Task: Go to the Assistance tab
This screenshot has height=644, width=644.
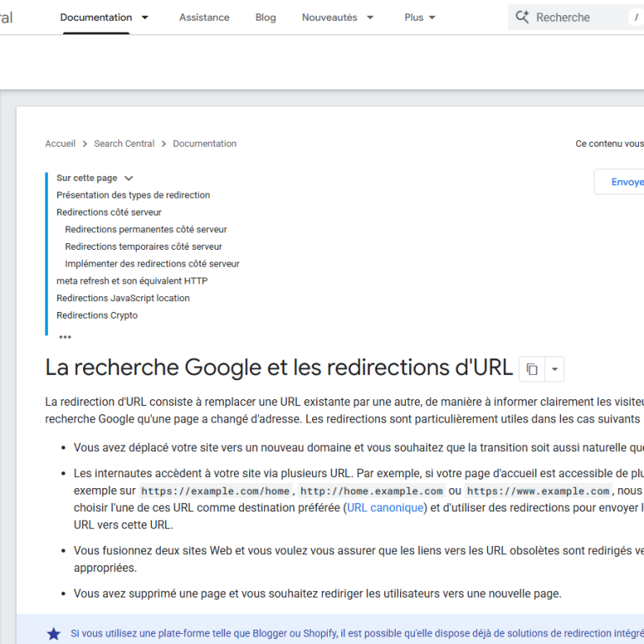Action: tap(204, 18)
